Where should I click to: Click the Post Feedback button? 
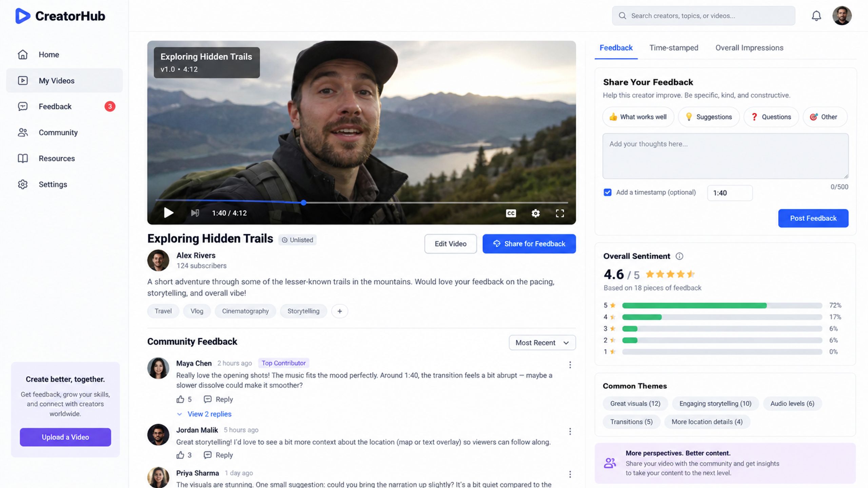(x=813, y=218)
